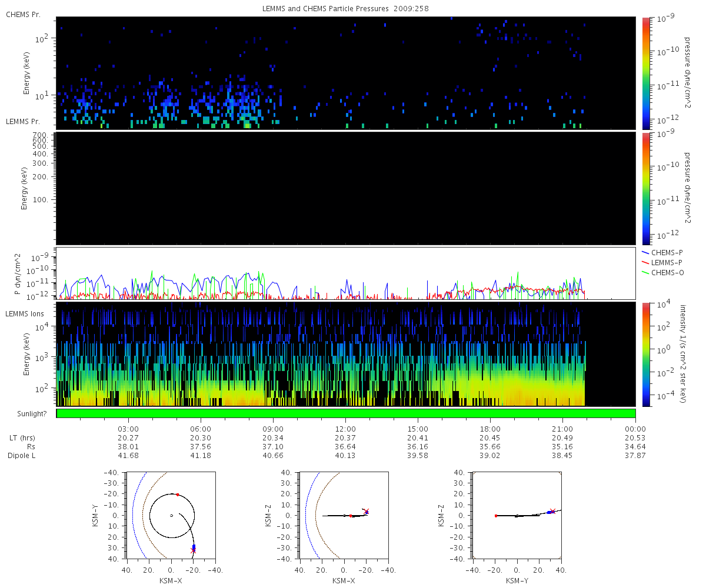706x588 pixels.
Task: Click the Dipole L row label
Action: point(23,456)
